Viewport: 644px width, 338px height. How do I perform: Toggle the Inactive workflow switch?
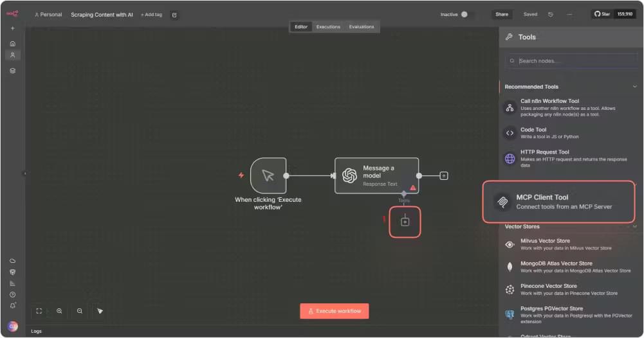click(467, 14)
